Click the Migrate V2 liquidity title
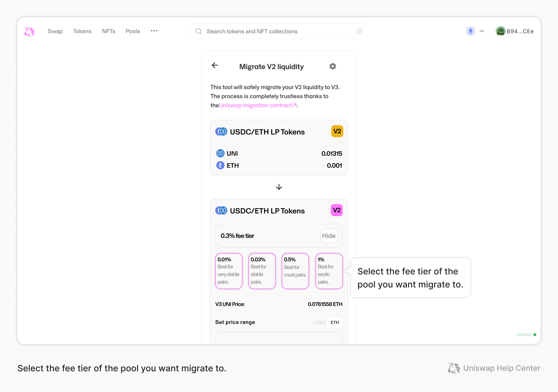558x392 pixels. [x=271, y=67]
